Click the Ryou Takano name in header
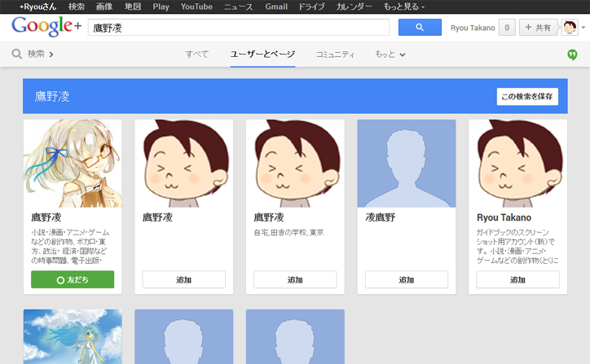 pos(473,28)
